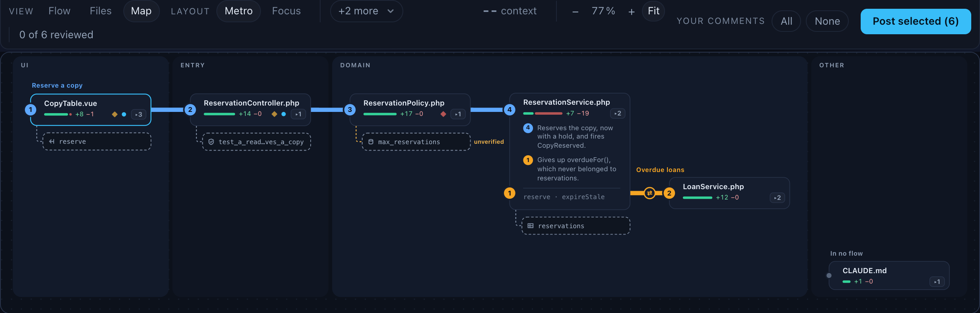980x313 pixels.
Task: Click the orange diamond on ReservationController.php
Action: (274, 114)
